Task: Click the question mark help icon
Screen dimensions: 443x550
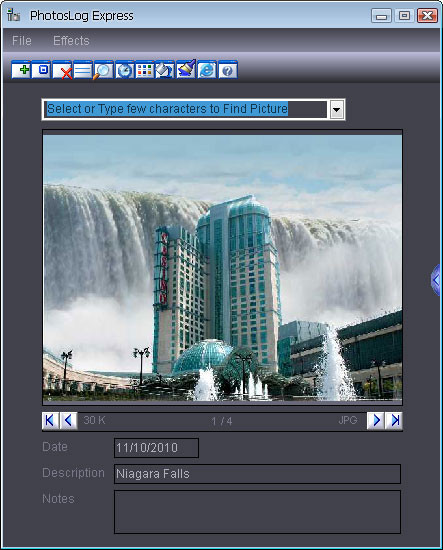Action: [x=228, y=70]
